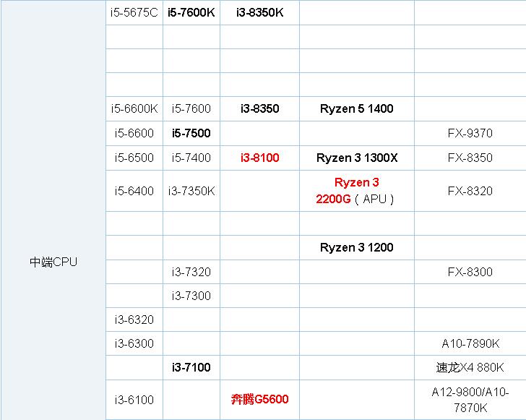The width and height of the screenshot is (526, 420).
Task: Select the Ryzen 5 1400 cell
Action: 356,109
